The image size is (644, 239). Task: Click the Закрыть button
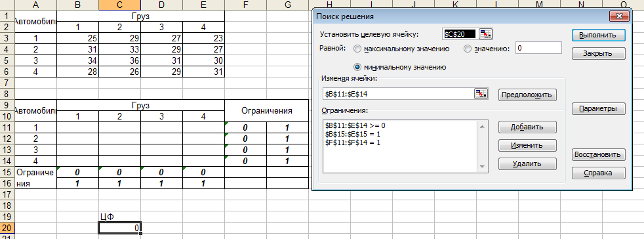pos(598,53)
